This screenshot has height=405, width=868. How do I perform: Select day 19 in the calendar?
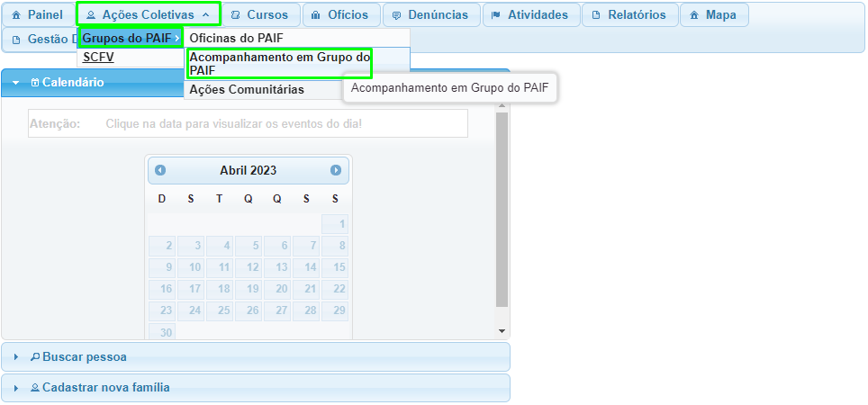click(x=248, y=289)
